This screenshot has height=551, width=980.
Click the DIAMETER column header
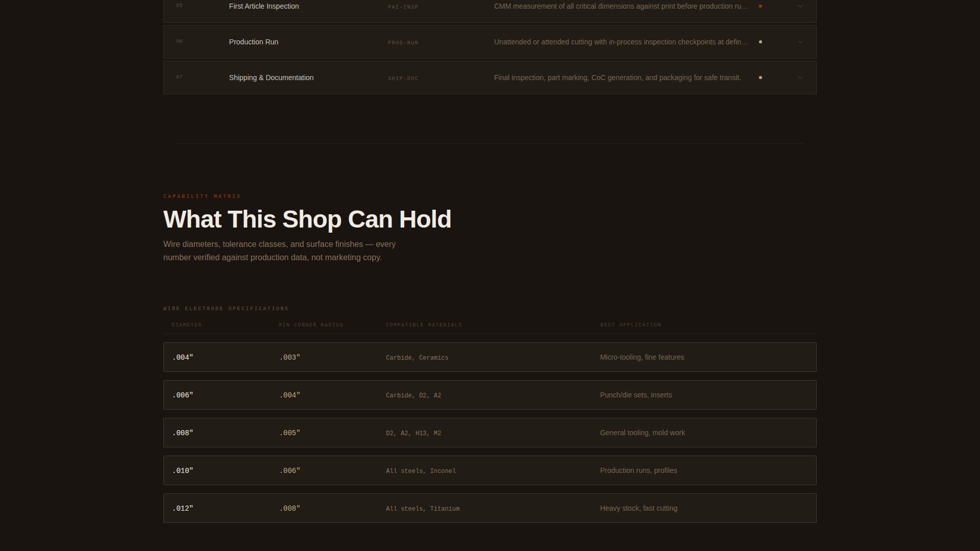pos(186,324)
